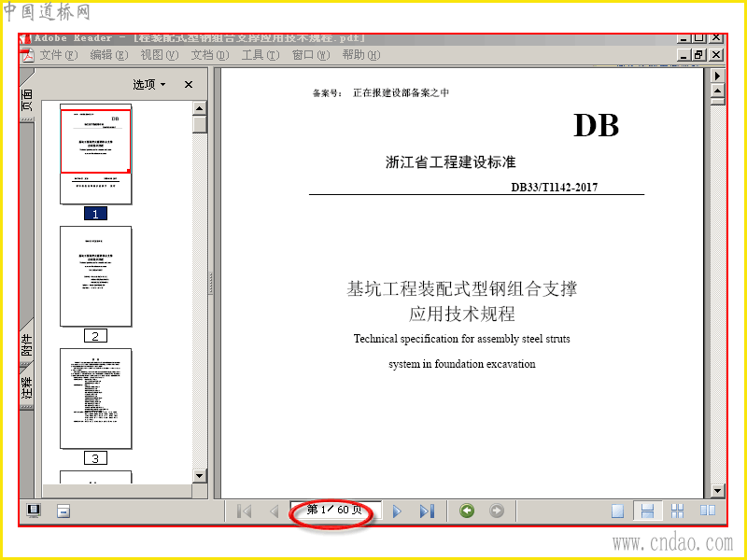This screenshot has width=747, height=560.
Task: Open the 文档(D) menu
Action: click(x=210, y=55)
